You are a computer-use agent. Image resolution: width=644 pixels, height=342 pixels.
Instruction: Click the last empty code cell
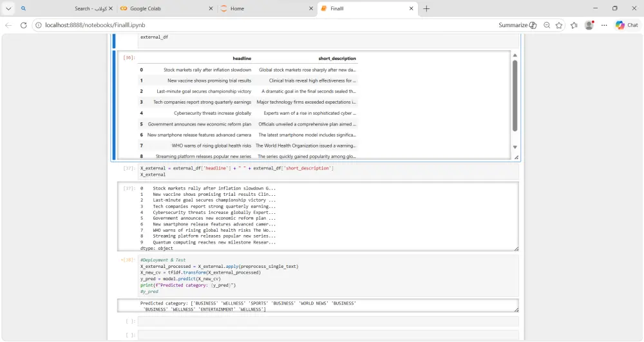pos(328,336)
